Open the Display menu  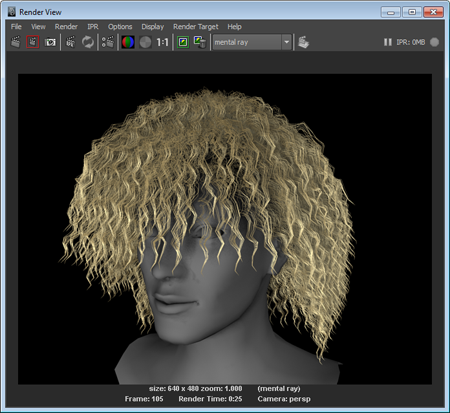[153, 27]
